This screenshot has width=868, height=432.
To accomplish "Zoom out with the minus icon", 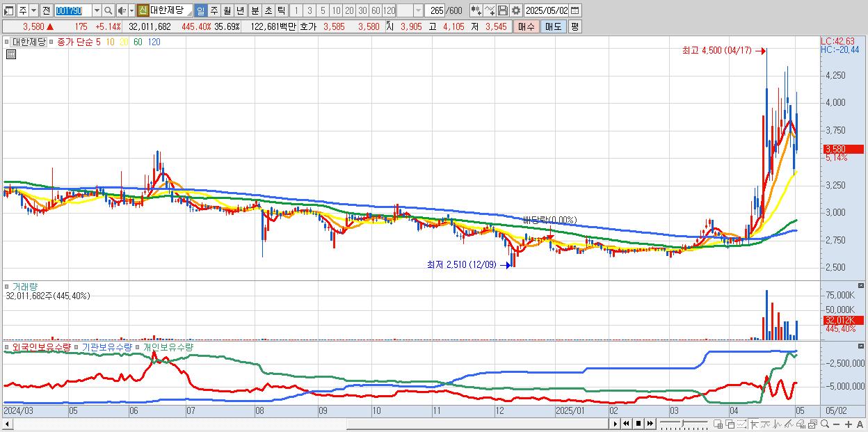I will (836, 424).
